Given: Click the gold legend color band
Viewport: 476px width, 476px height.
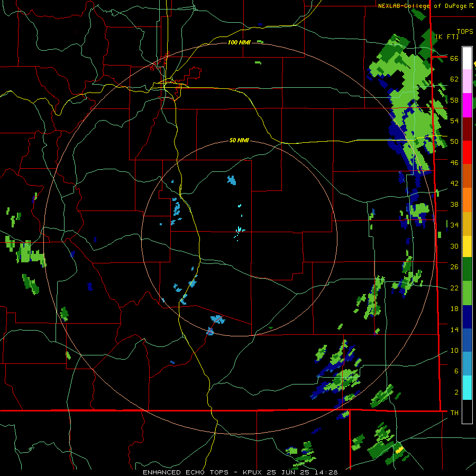Looking at the screenshot, I should pos(467,224).
